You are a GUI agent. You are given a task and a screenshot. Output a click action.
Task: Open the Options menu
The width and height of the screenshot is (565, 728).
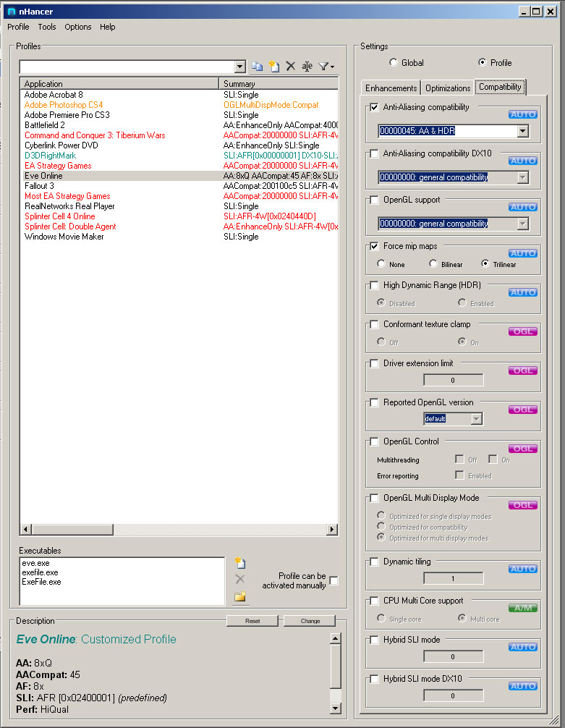[x=78, y=27]
